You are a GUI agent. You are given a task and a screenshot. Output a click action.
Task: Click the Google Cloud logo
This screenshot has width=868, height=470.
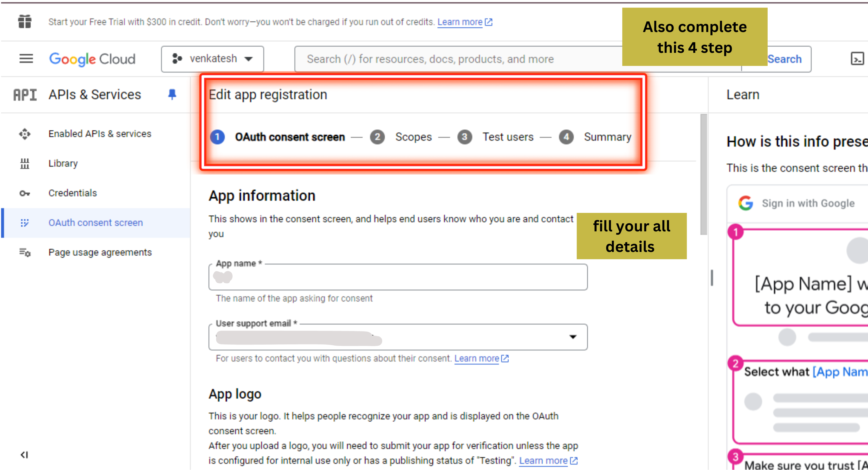(92, 59)
